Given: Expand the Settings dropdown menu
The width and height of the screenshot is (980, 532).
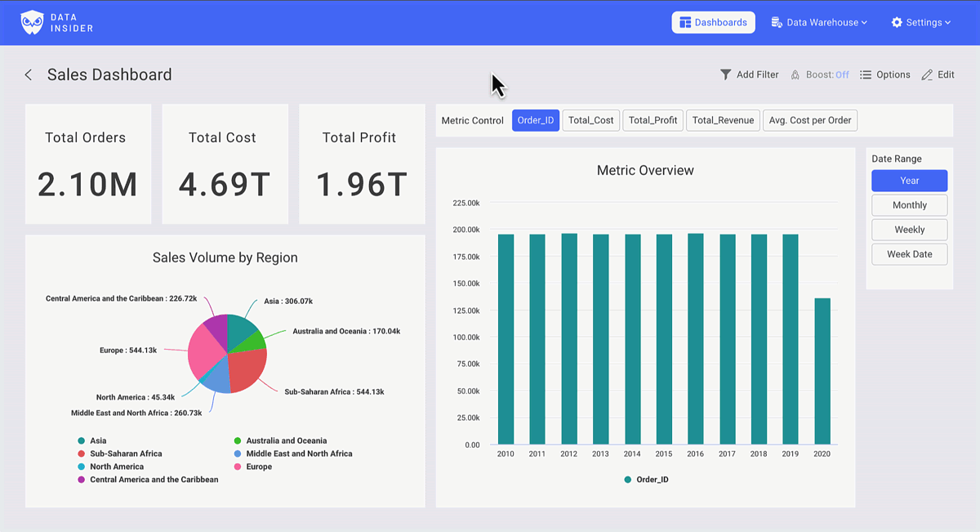Looking at the screenshot, I should click(x=921, y=22).
